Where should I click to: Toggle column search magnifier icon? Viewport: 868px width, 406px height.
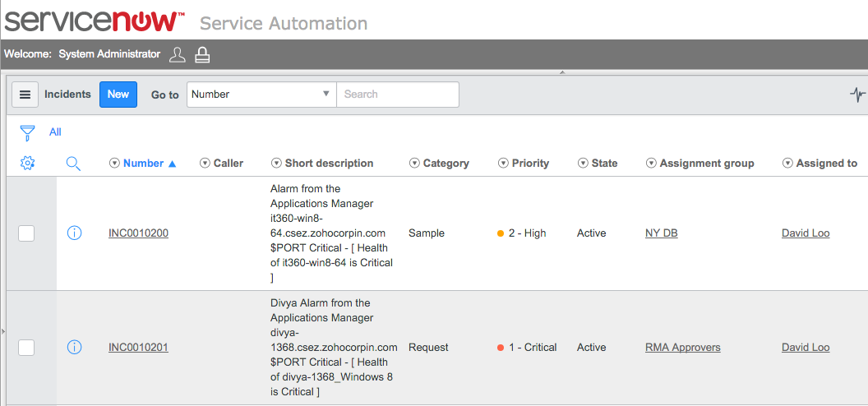coord(73,164)
